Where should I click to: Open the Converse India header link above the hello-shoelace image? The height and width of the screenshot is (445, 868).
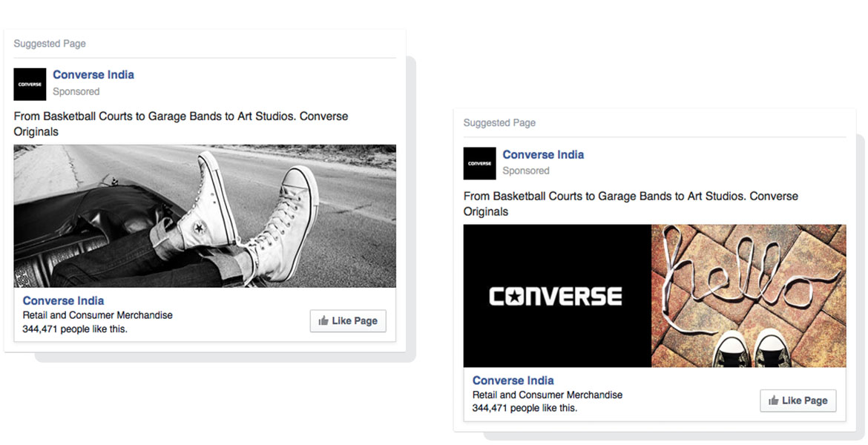[543, 155]
